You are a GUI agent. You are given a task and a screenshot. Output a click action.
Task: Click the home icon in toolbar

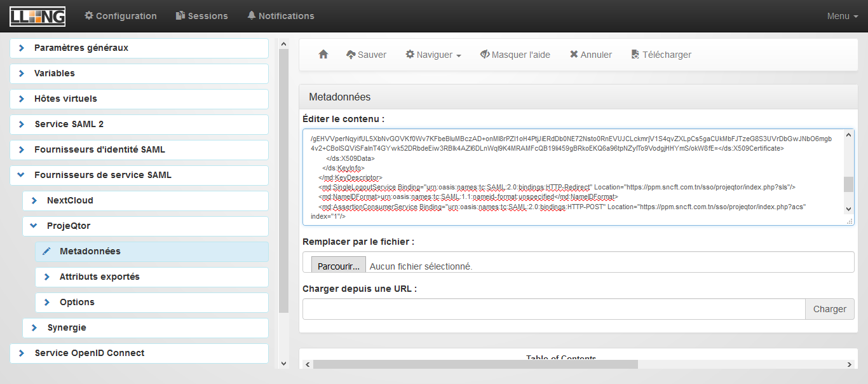(323, 55)
